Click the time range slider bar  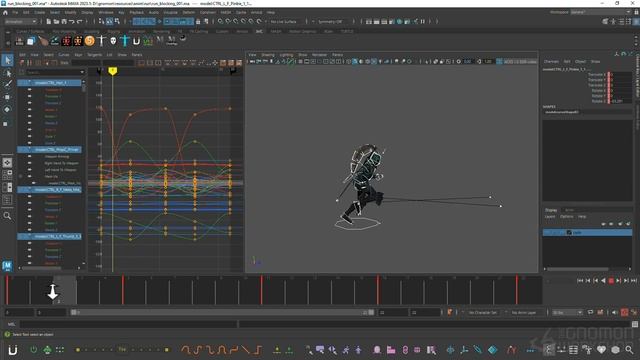222,312
